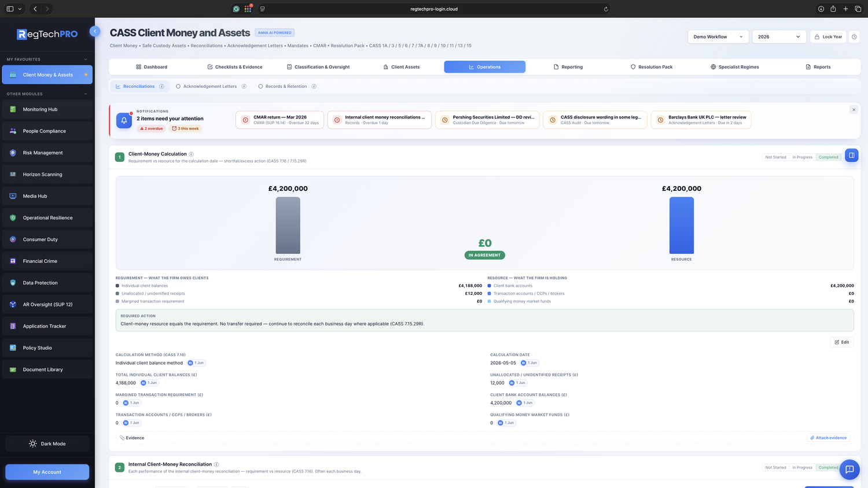Click the Lock Year button
The width and height of the screenshot is (868, 488).
click(828, 36)
